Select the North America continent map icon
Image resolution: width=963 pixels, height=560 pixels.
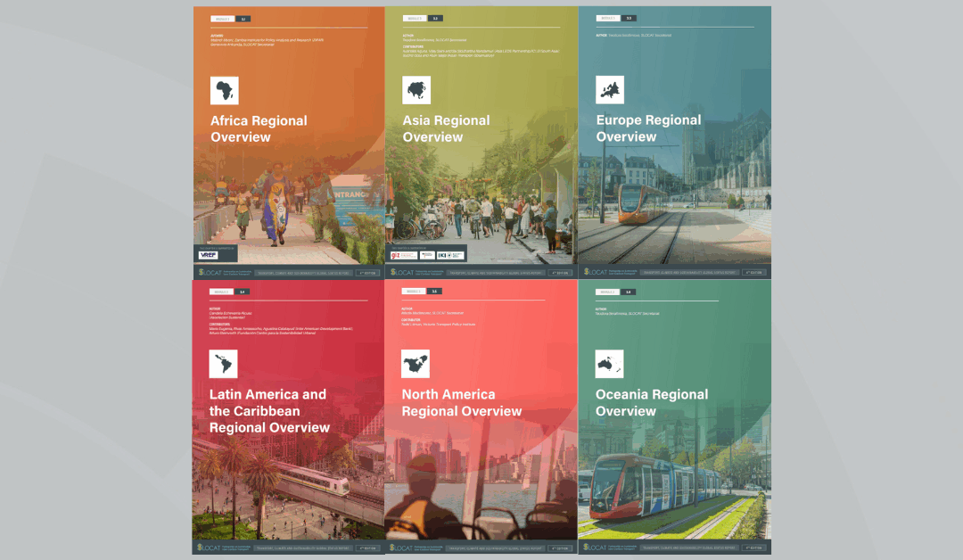click(x=416, y=363)
